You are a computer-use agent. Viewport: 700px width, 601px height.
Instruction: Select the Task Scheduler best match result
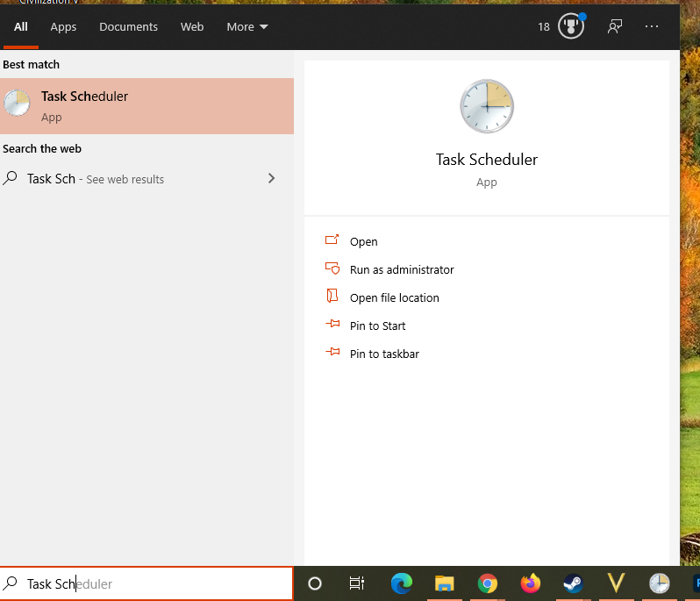146,106
